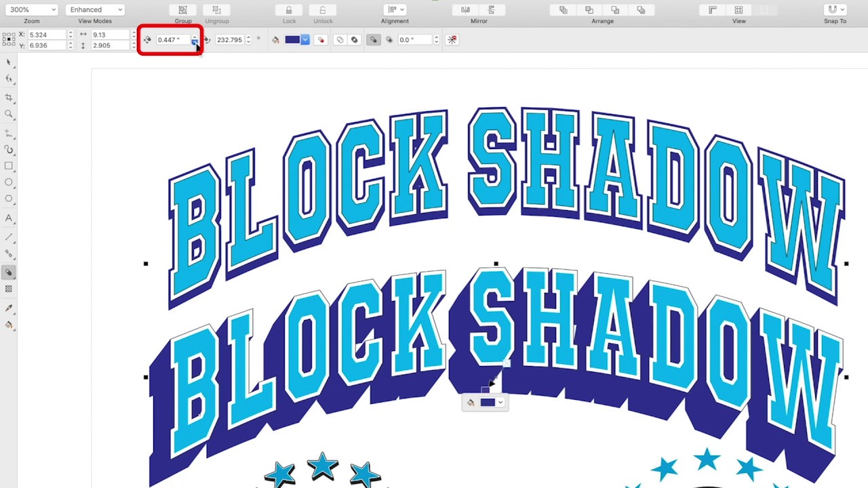
Task: Click the object width field
Action: [110, 35]
